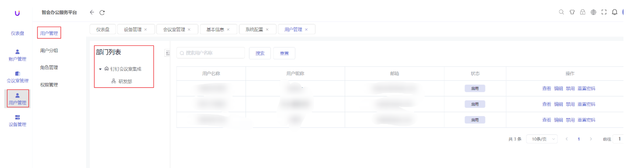This screenshot has width=644, height=168.
Task: Click the 用户名称 column header
Action: [211, 73]
